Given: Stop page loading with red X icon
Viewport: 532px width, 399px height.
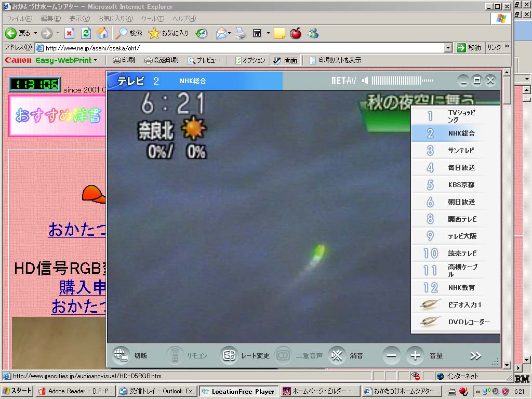Looking at the screenshot, I should [x=69, y=33].
